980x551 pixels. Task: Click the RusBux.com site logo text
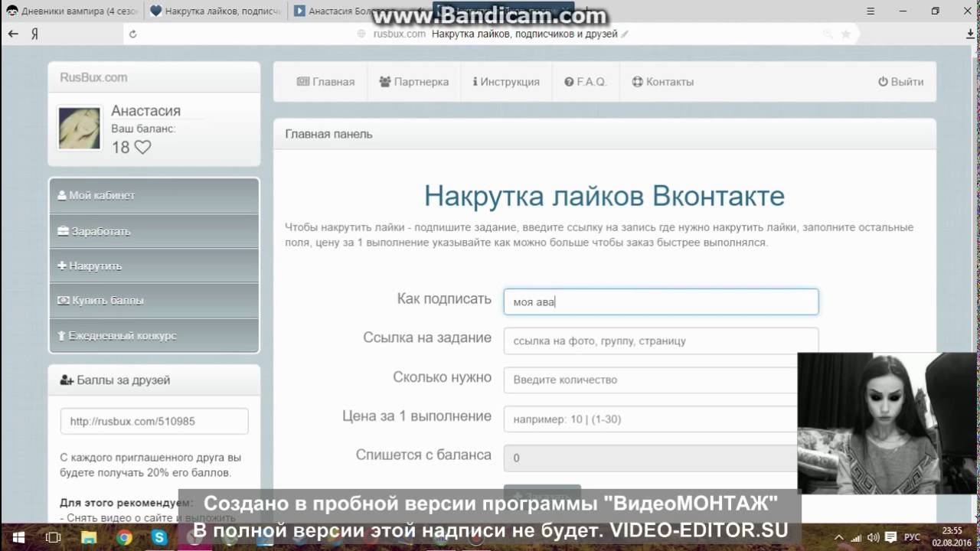coord(93,77)
